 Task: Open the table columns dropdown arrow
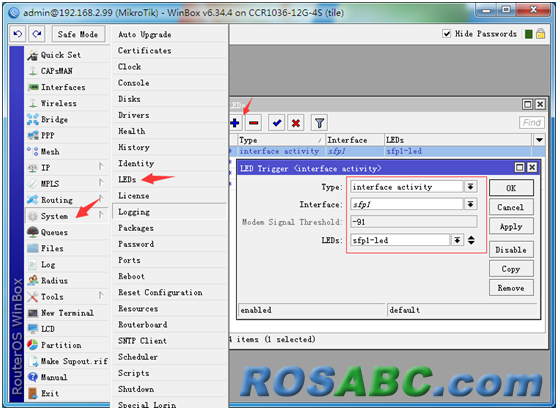[539, 140]
